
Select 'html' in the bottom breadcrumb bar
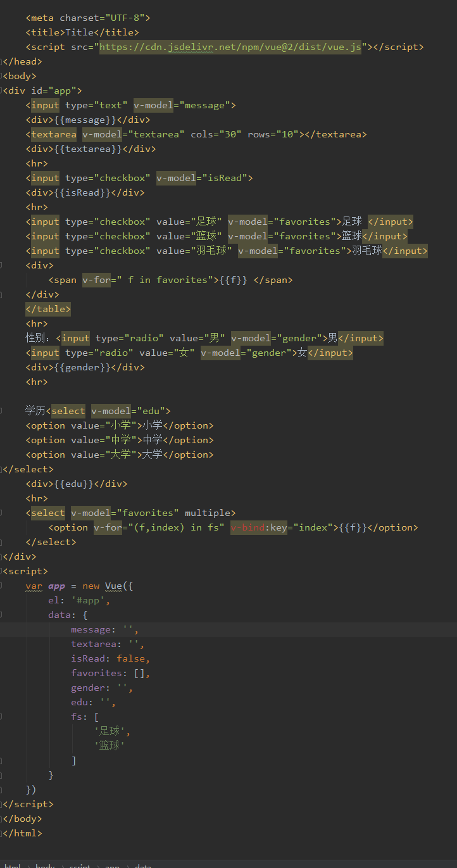click(x=13, y=865)
